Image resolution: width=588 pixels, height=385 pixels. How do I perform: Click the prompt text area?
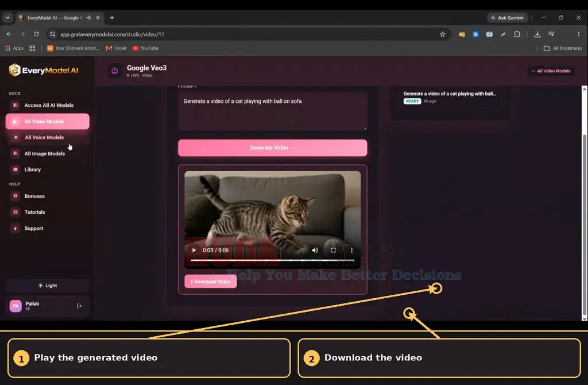273,111
